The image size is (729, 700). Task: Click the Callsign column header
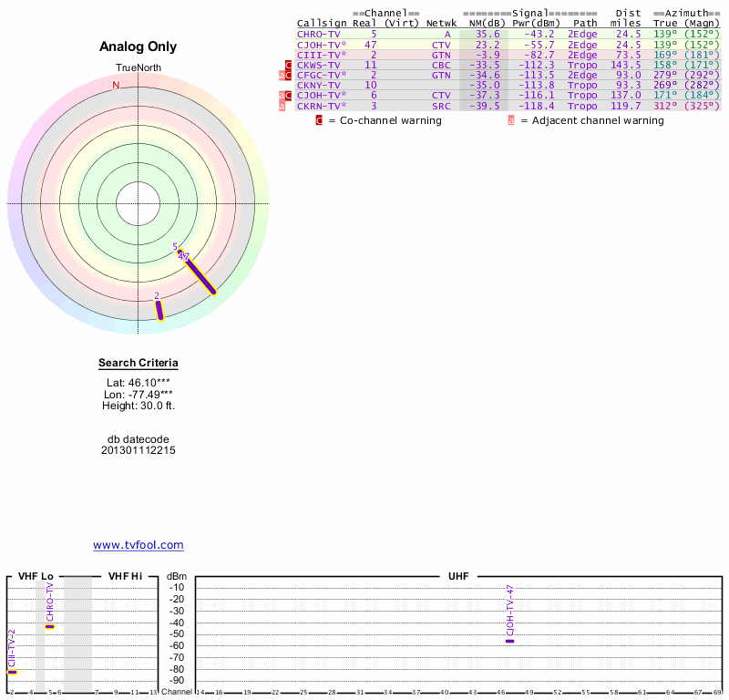point(323,23)
